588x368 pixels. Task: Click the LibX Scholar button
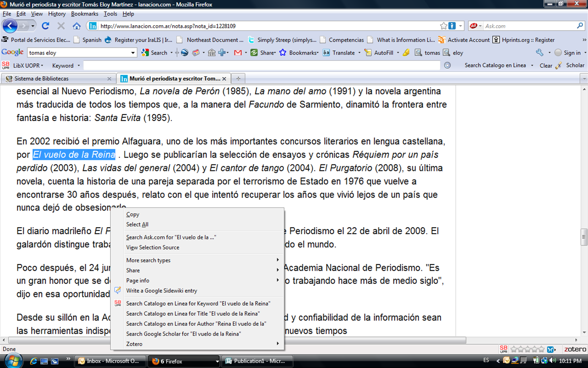pyautogui.click(x=575, y=66)
